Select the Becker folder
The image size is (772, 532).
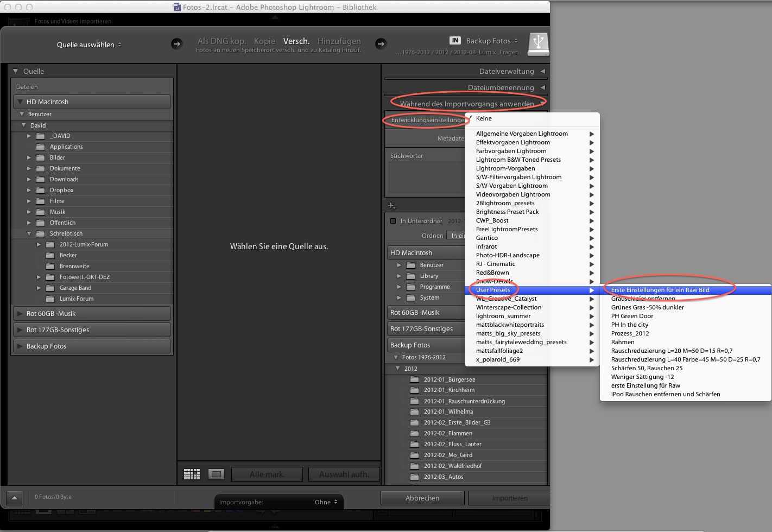pos(68,255)
